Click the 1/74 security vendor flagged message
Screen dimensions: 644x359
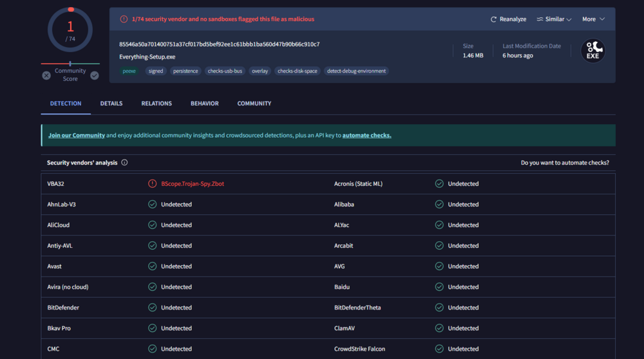point(223,19)
